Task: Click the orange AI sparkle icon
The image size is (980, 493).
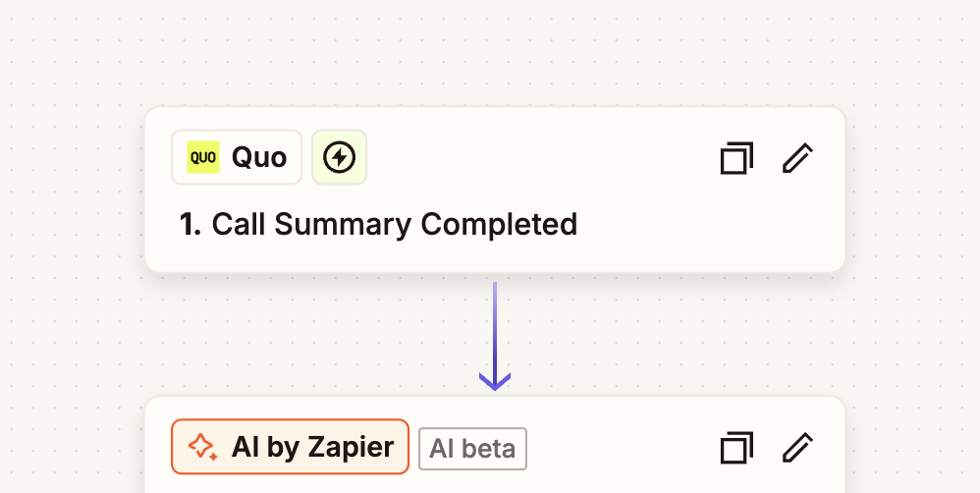Action: click(202, 448)
